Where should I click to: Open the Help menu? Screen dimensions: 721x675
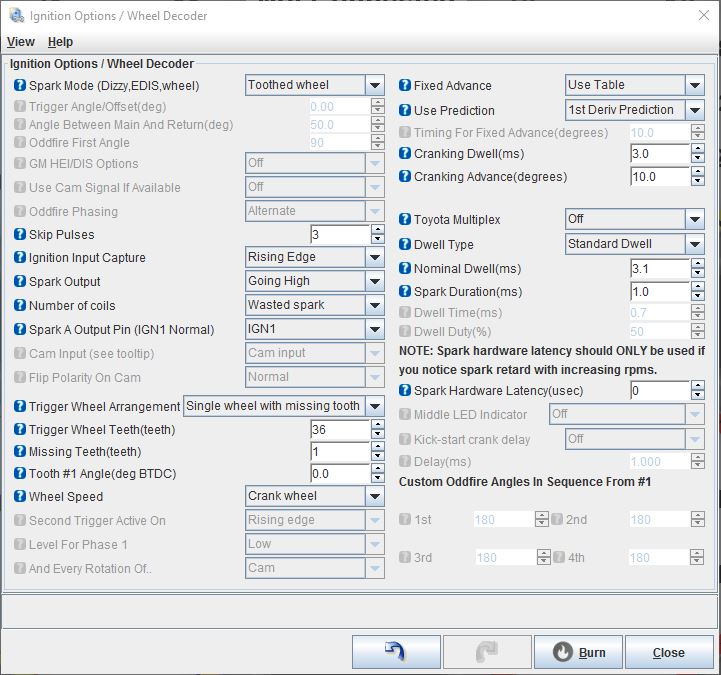click(60, 42)
